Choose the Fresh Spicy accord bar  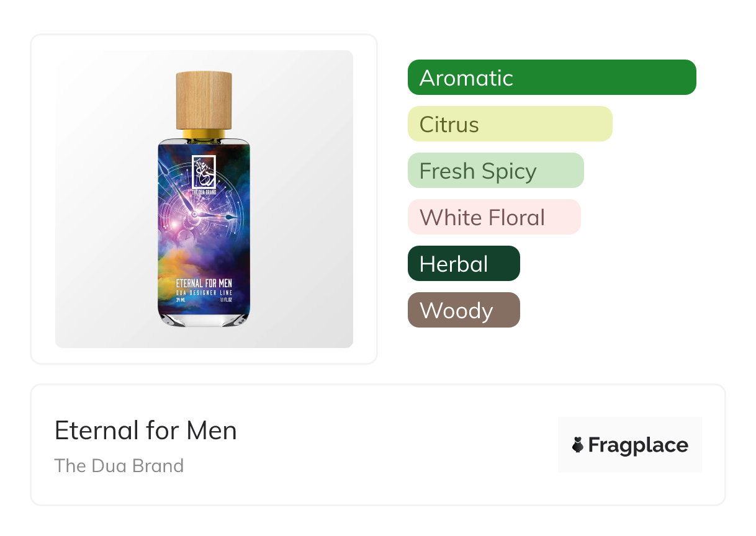coord(495,171)
